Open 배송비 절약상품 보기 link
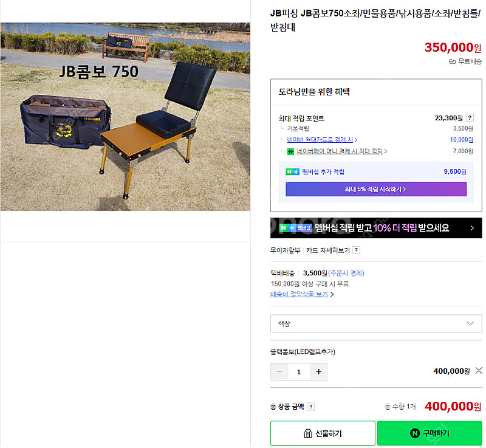Screen dimensions: 486x448 [301, 294]
